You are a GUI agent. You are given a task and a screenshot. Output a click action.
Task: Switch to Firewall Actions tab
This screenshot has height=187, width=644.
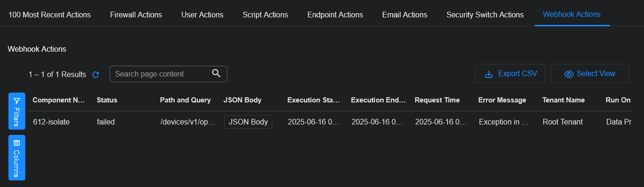coord(136,15)
